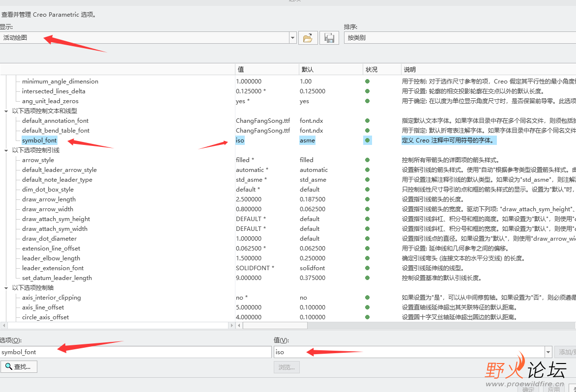Select the default_bend_table_font option
Screen dimensions: 576x392
[56, 131]
